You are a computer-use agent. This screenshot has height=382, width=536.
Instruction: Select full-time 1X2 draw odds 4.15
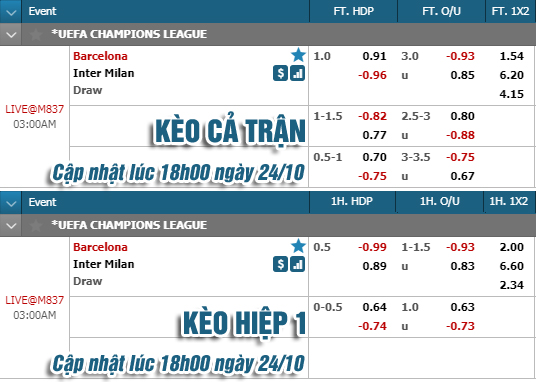[511, 94]
